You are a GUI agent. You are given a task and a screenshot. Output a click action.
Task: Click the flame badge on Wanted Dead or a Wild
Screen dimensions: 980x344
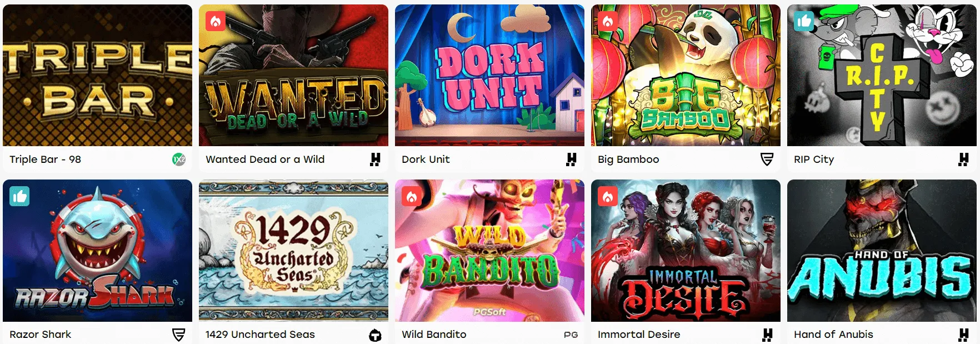coord(216,22)
